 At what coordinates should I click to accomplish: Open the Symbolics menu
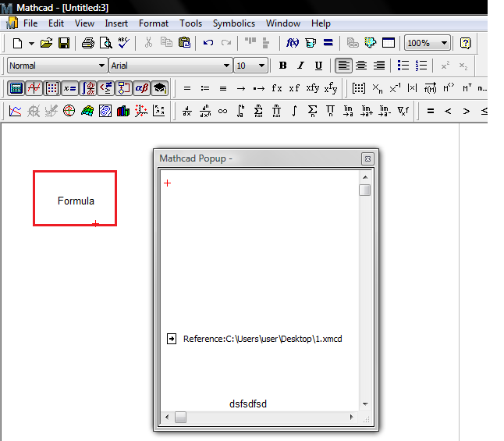(x=234, y=23)
